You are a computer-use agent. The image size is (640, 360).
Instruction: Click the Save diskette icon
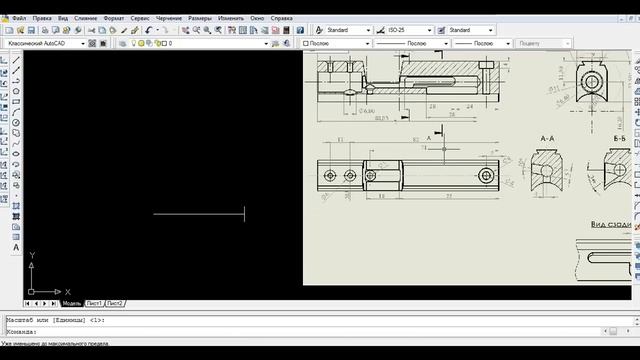[x=31, y=30]
